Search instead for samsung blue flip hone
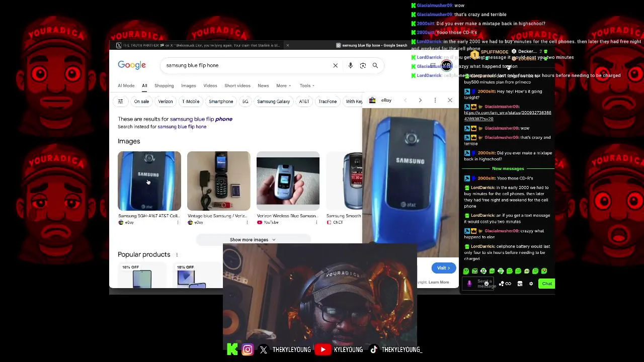 (x=182, y=127)
